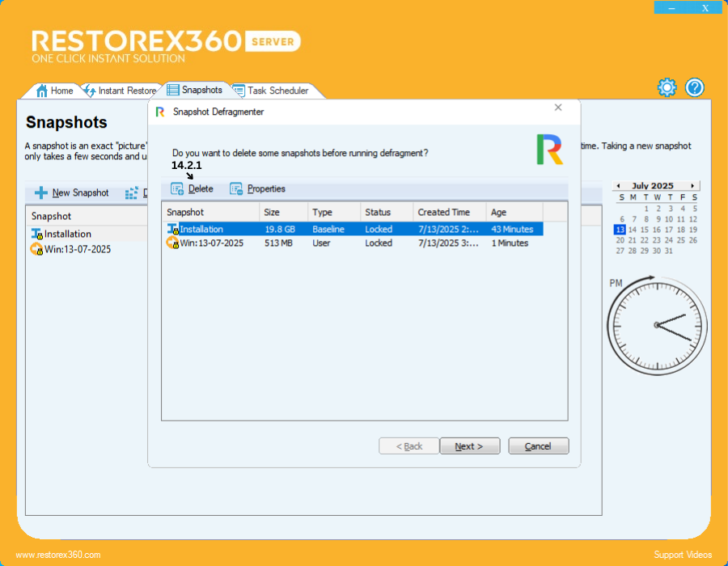Select July 13 in the calendar
Screen dimensions: 728x566
pos(620,230)
